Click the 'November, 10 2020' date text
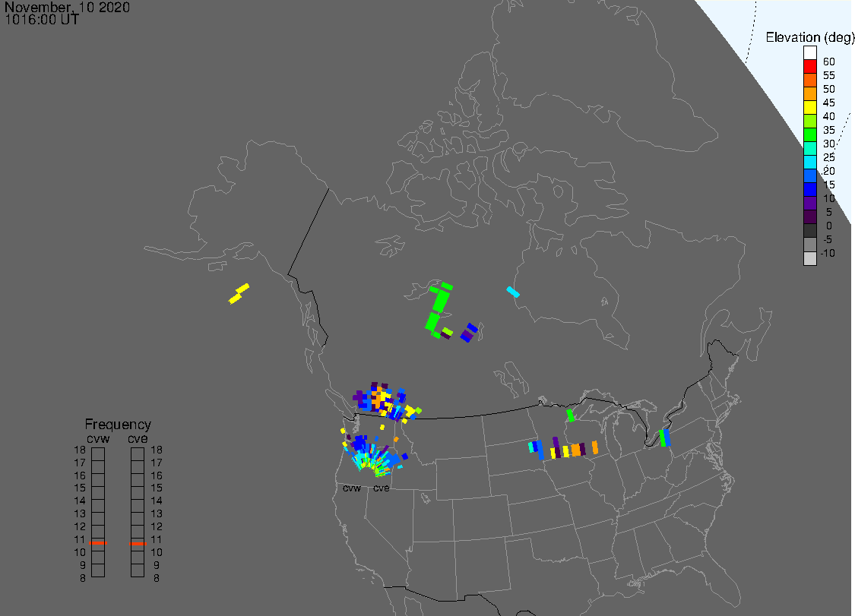 point(67,7)
